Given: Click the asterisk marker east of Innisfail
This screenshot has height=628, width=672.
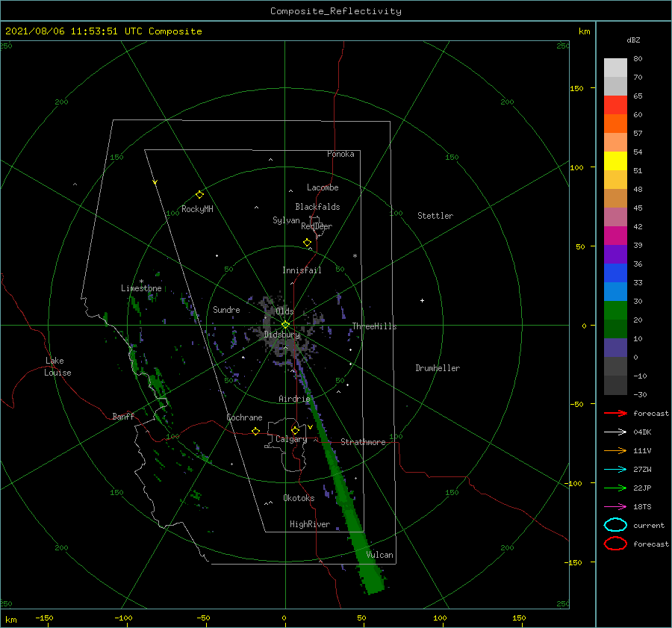Looking at the screenshot, I should pos(355,256).
